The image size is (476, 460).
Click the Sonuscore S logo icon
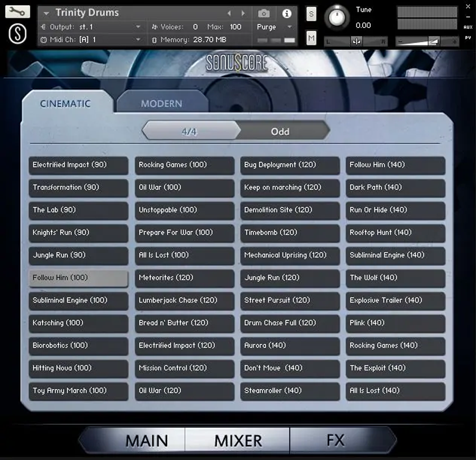(17, 33)
